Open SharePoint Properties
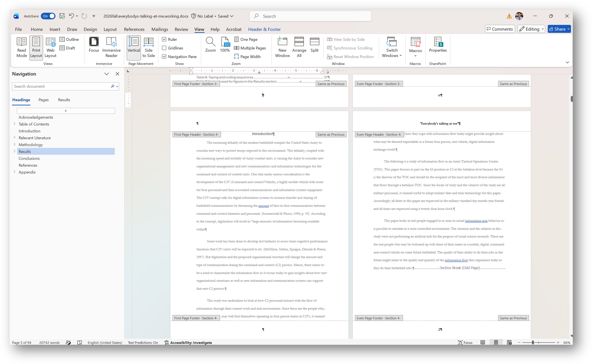Screen dimensions: 592x364 pos(438,45)
